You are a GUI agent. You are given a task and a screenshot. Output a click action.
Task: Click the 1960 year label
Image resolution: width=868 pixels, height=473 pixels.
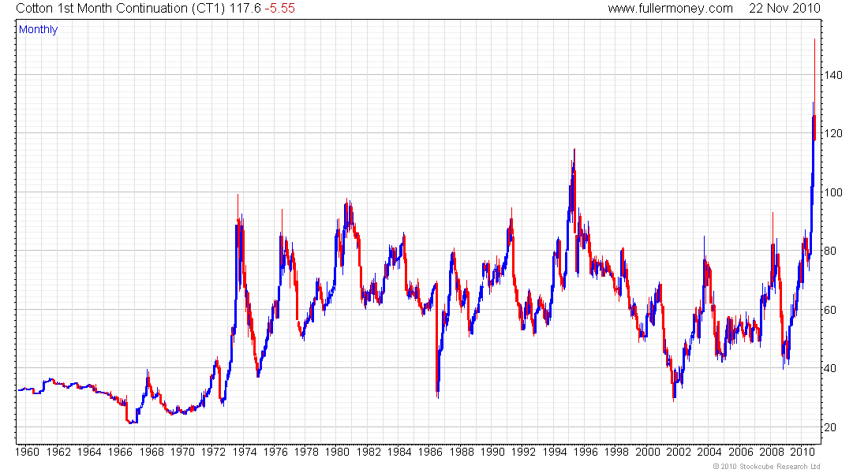pyautogui.click(x=27, y=452)
